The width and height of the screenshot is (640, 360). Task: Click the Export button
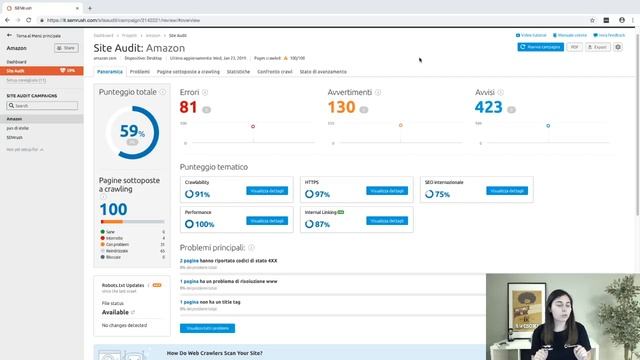pos(598,47)
